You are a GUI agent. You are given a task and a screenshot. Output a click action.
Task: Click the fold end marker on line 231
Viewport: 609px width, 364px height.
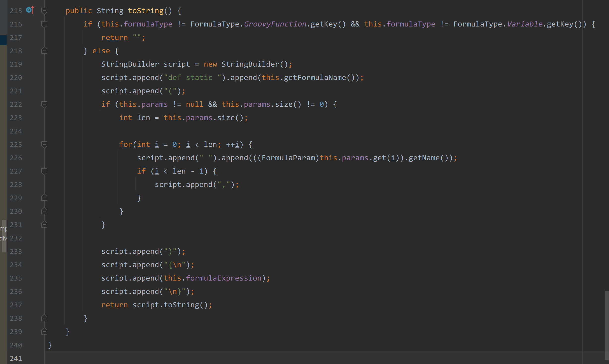tap(44, 225)
